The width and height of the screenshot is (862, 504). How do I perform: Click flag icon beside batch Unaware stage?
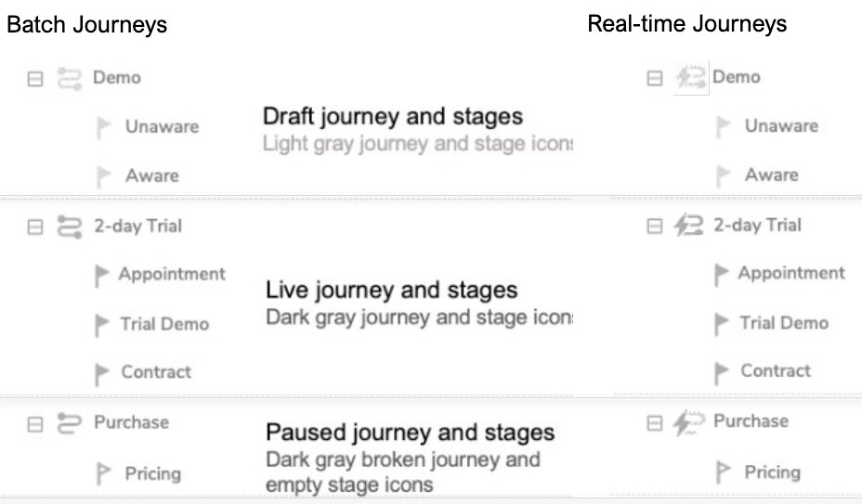coord(105,127)
